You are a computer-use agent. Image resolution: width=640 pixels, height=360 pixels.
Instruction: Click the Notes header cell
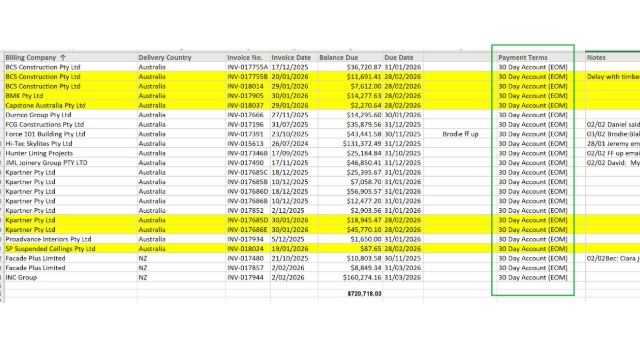[x=613, y=58]
